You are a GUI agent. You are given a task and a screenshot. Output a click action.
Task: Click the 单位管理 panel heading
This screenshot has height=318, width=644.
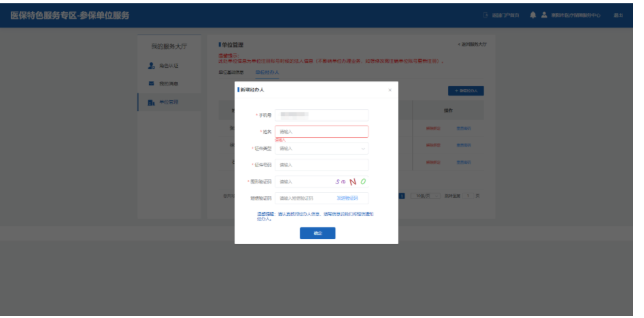click(x=232, y=45)
